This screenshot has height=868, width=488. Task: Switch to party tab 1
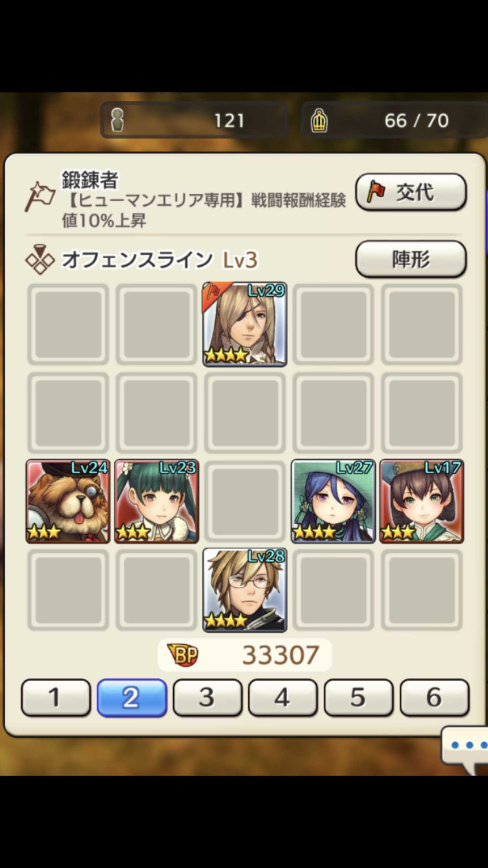point(56,697)
